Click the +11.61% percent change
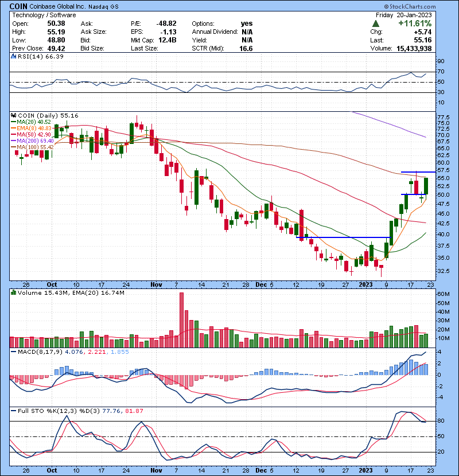The width and height of the screenshot is (459, 476). pos(415,24)
